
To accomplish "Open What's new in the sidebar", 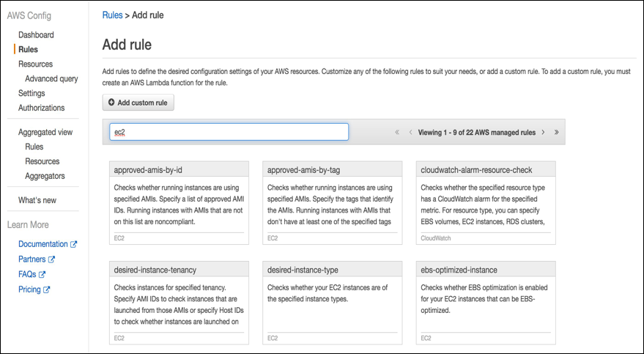I will coord(37,200).
